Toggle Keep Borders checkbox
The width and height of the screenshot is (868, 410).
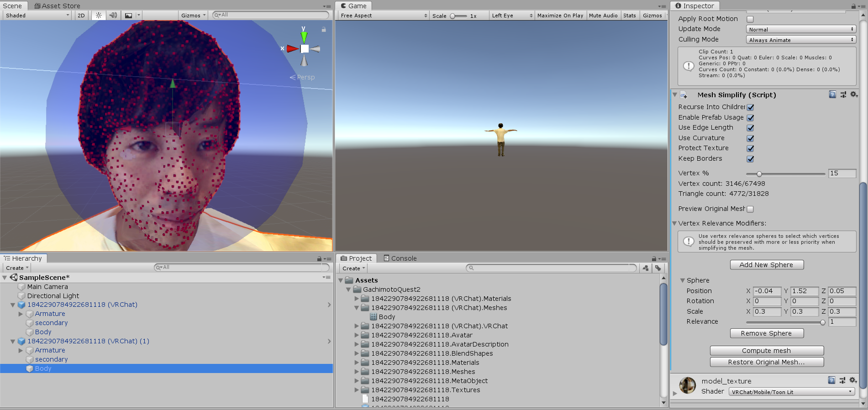[x=750, y=159]
